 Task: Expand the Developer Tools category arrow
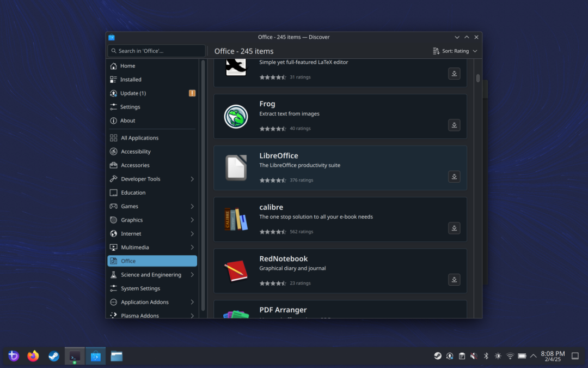coord(192,179)
